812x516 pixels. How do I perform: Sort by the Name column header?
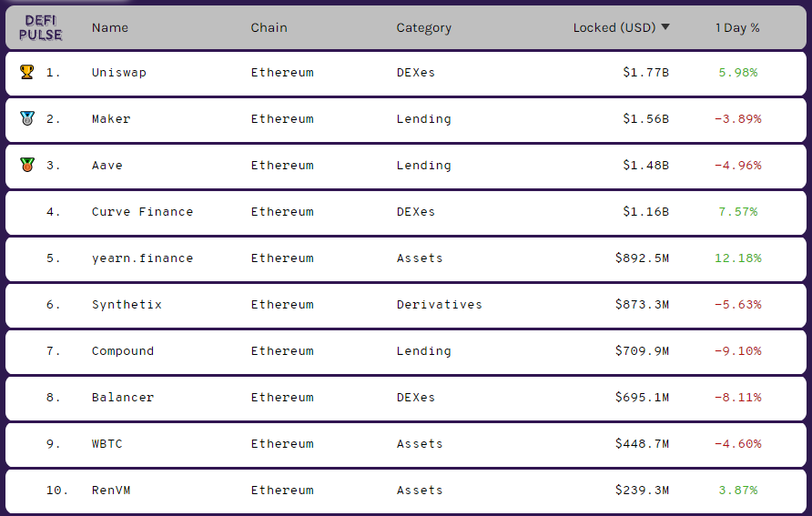(x=110, y=27)
